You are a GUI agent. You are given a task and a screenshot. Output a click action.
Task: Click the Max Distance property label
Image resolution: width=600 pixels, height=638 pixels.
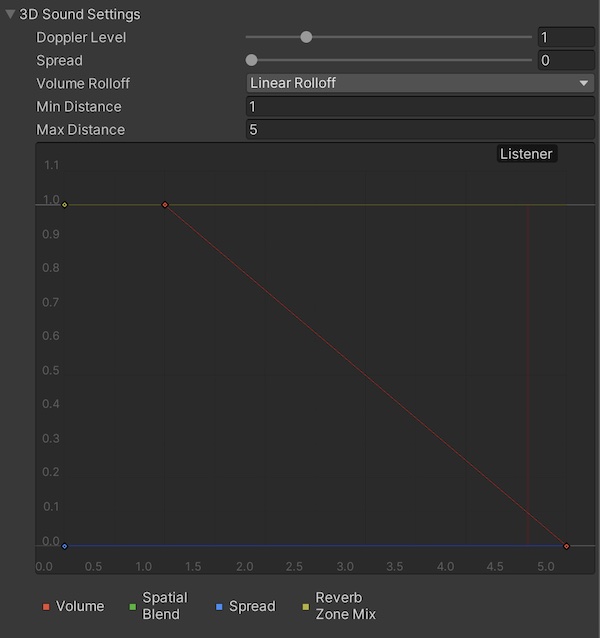80,129
